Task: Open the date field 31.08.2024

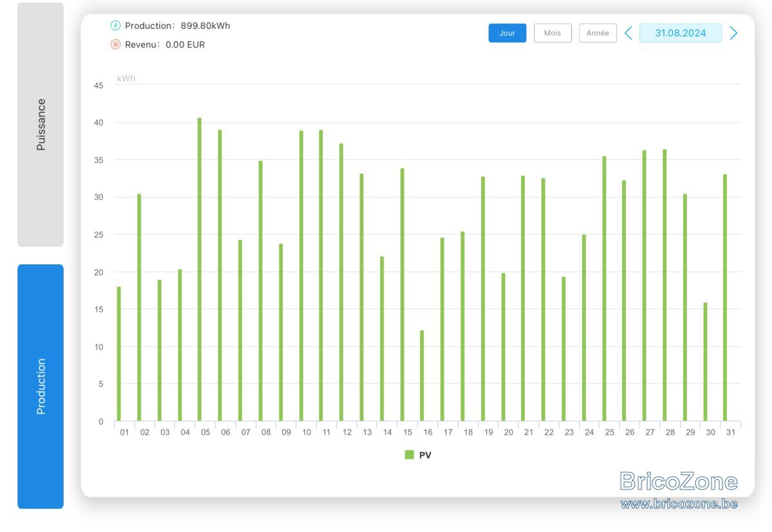Action: 681,33
